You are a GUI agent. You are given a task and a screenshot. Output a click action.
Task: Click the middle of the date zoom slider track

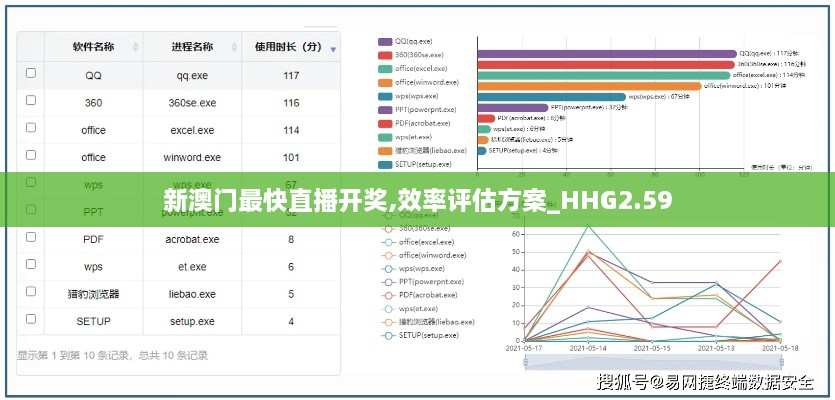(653, 362)
